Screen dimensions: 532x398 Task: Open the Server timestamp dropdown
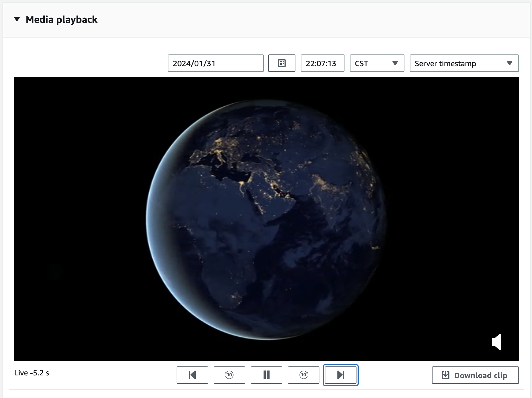pos(464,63)
